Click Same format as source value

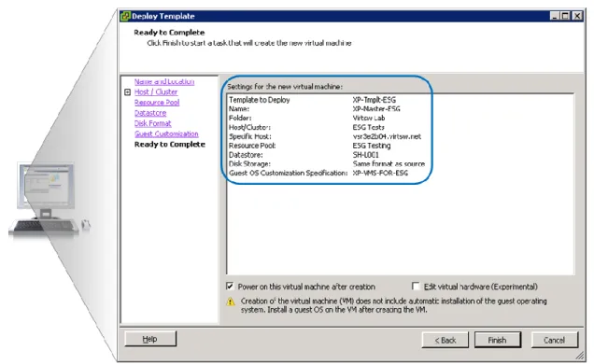[389, 164]
